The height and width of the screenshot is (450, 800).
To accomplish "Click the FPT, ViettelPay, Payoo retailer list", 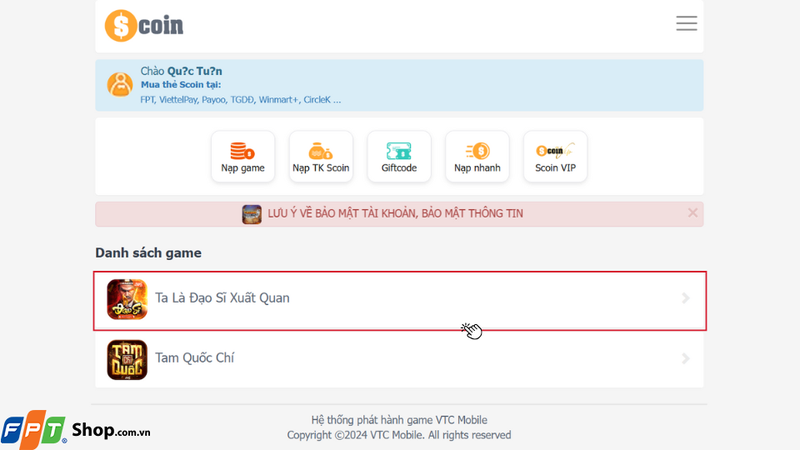I will [240, 100].
